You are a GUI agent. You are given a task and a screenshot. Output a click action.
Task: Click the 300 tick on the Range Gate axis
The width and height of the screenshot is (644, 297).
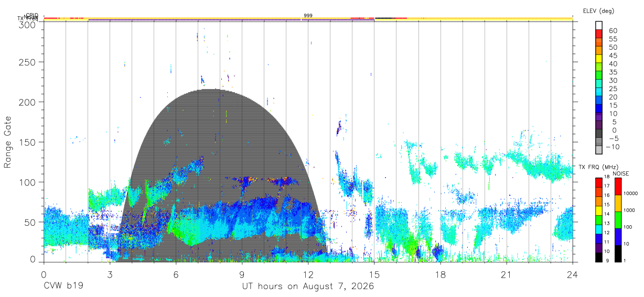27,25
